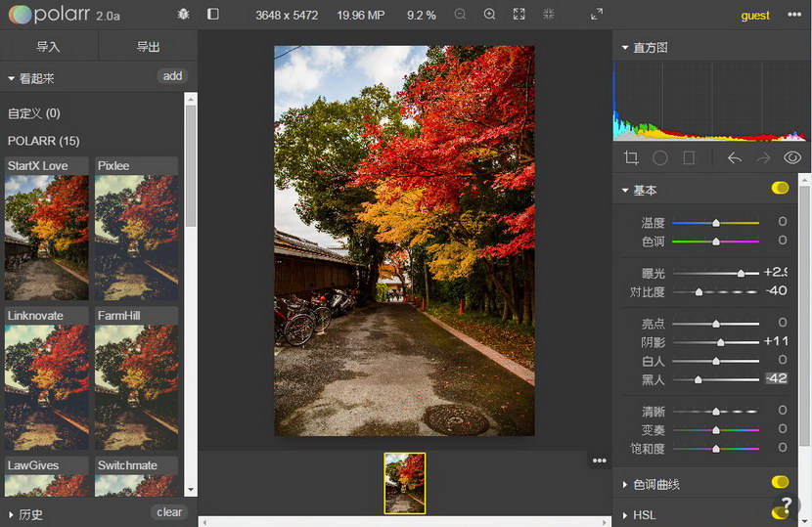Click the clear history button
Screen dimensions: 812x527
169,512
